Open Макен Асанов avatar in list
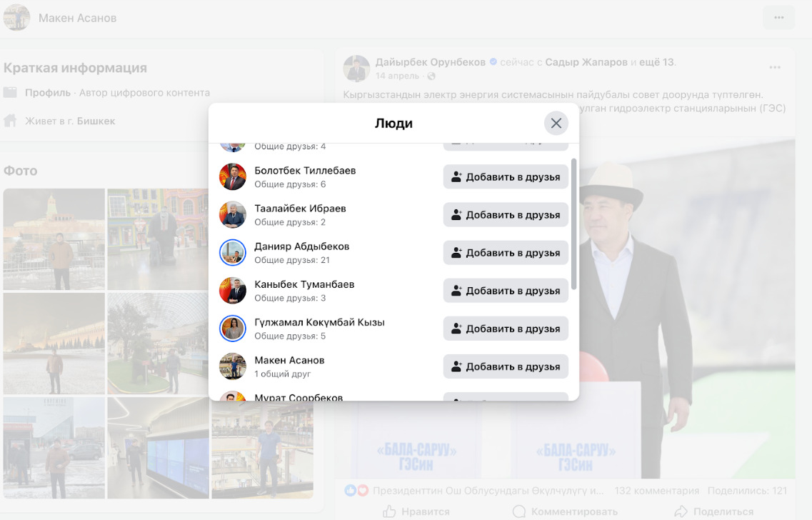The height and width of the screenshot is (520, 812). point(233,366)
